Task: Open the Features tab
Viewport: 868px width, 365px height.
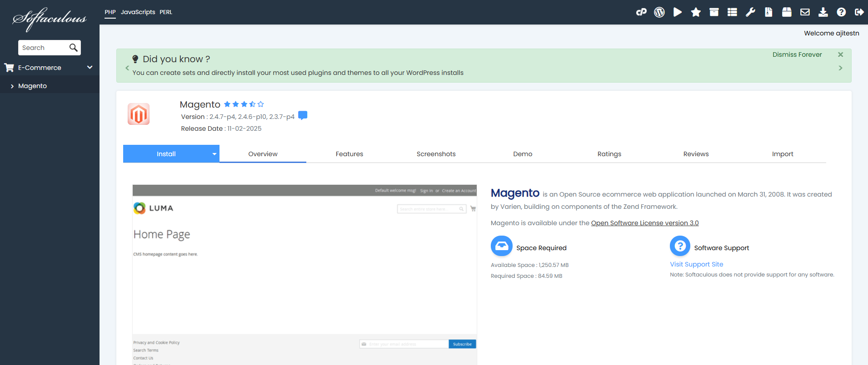Action: click(349, 154)
